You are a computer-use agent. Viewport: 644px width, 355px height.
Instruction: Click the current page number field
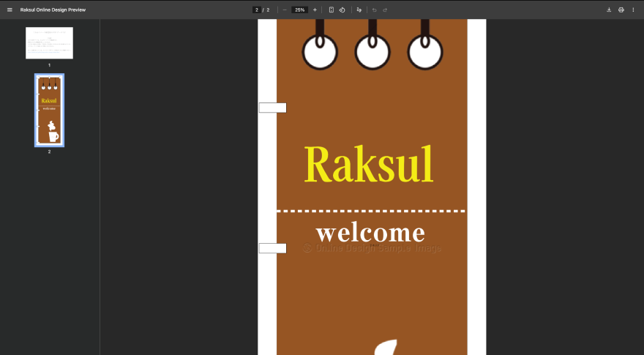257,10
